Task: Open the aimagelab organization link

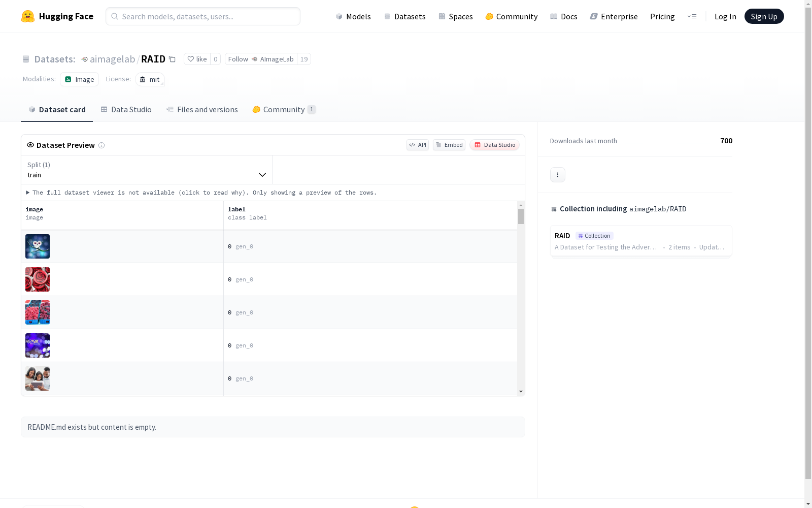Action: [x=112, y=59]
